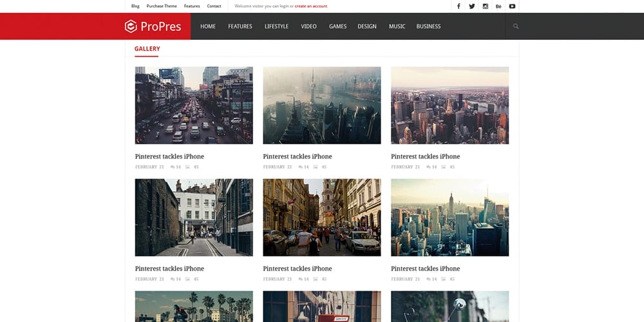The height and width of the screenshot is (322, 644).
Task: Open the foggy river skyline thumbnail
Action: [321, 106]
